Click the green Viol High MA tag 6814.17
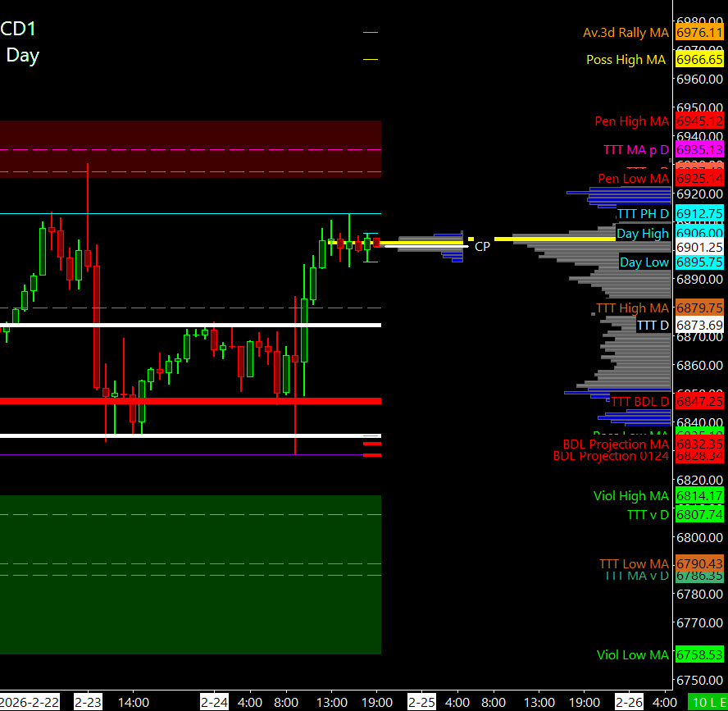The image size is (728, 711). [699, 496]
